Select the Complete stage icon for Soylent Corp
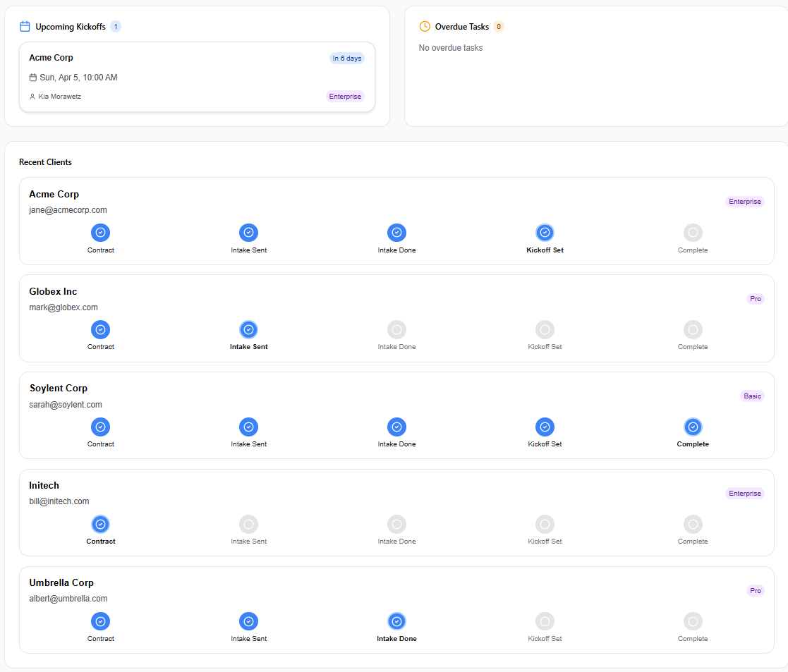788x672 pixels. tap(693, 427)
